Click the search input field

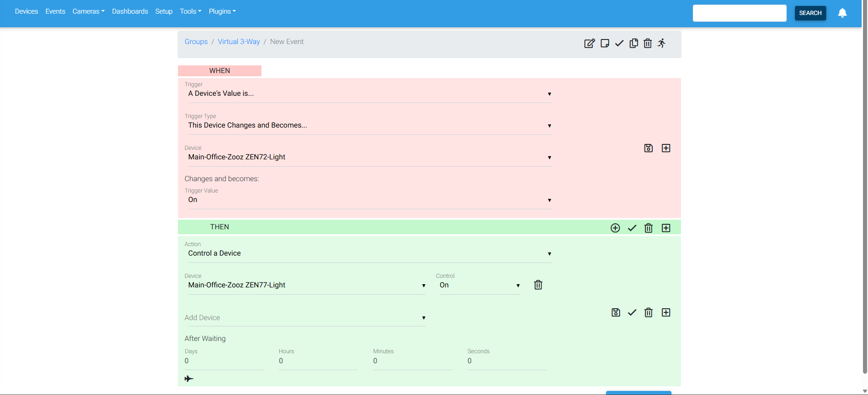740,13
